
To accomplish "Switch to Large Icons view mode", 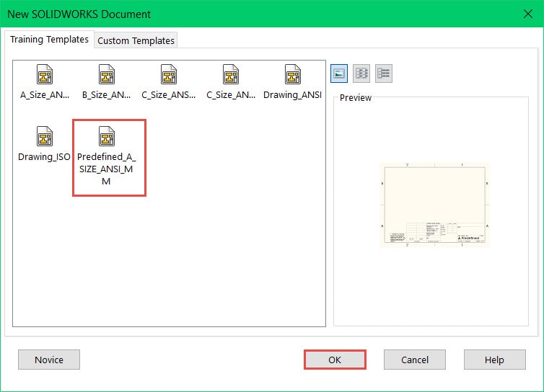I will point(339,72).
